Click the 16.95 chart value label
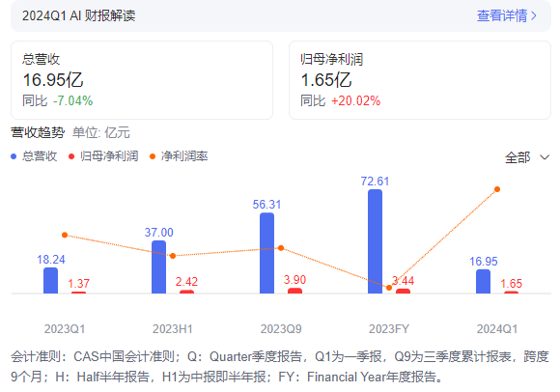The height and width of the screenshot is (392, 560). (x=483, y=262)
